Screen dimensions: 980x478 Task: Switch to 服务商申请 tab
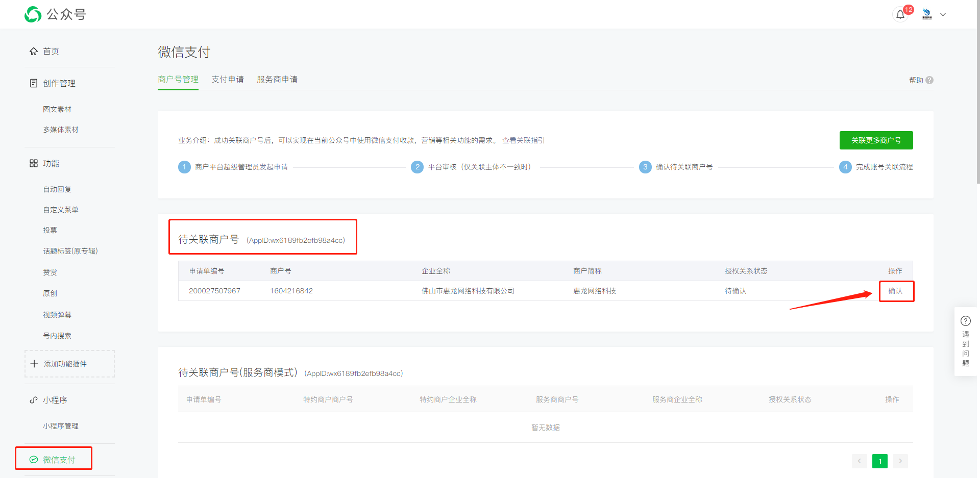pyautogui.click(x=277, y=80)
